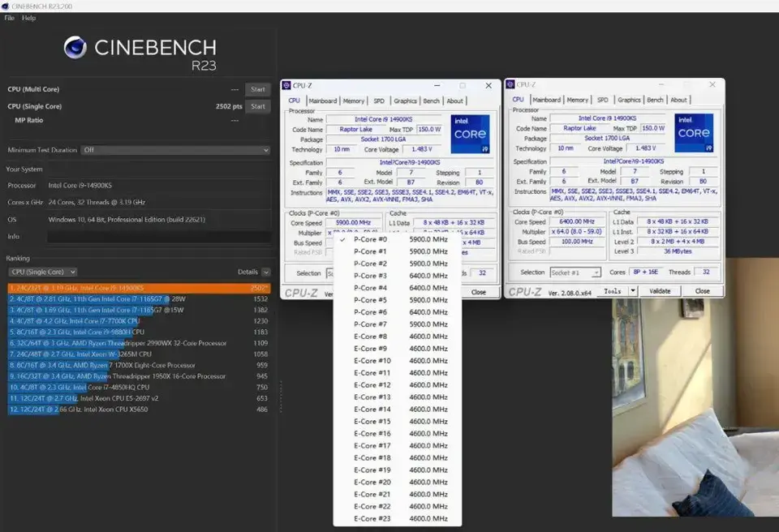Click the Close button in left CPU-Z
This screenshot has height=532, width=779.
tap(479, 292)
